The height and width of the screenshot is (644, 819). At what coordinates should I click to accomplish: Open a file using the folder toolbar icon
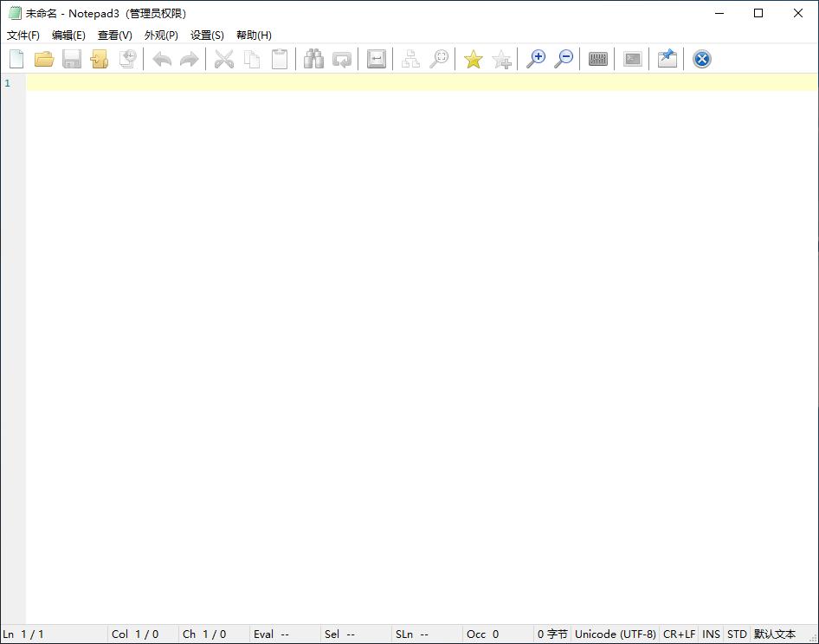44,58
